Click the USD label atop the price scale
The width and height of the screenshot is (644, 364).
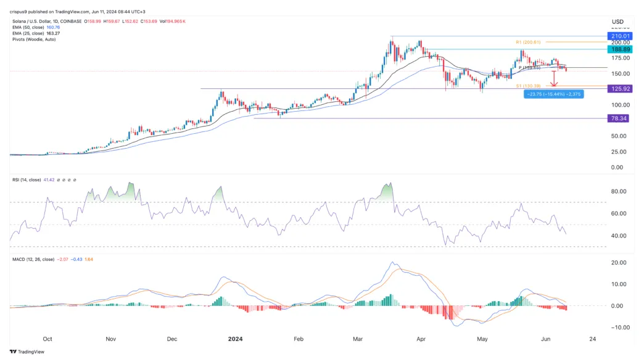point(617,22)
